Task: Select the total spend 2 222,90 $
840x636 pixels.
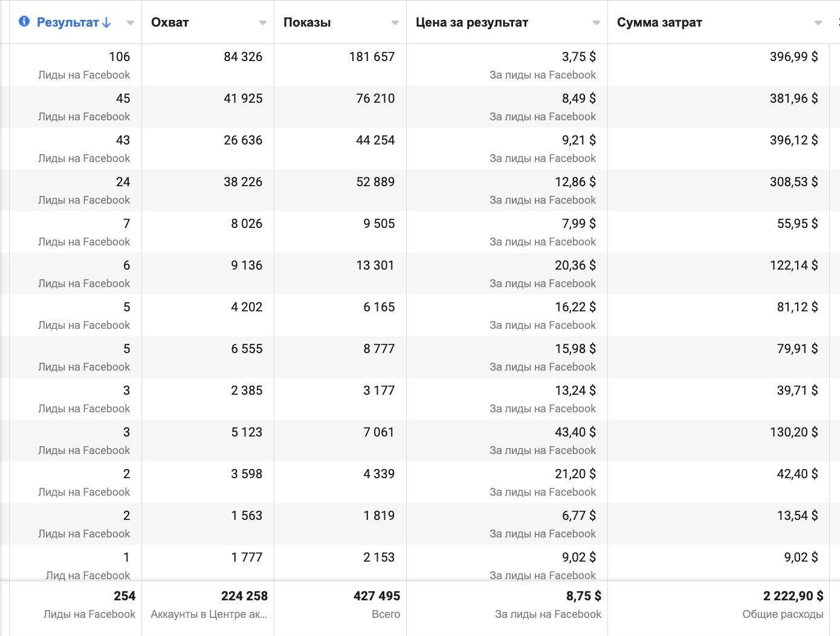Action: (x=793, y=596)
